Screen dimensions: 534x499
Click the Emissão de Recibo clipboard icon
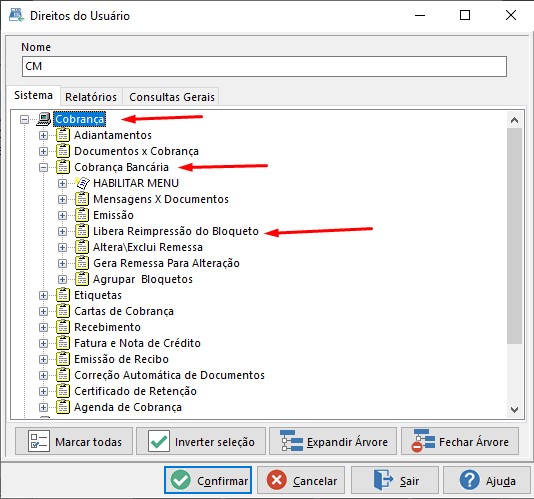63,359
